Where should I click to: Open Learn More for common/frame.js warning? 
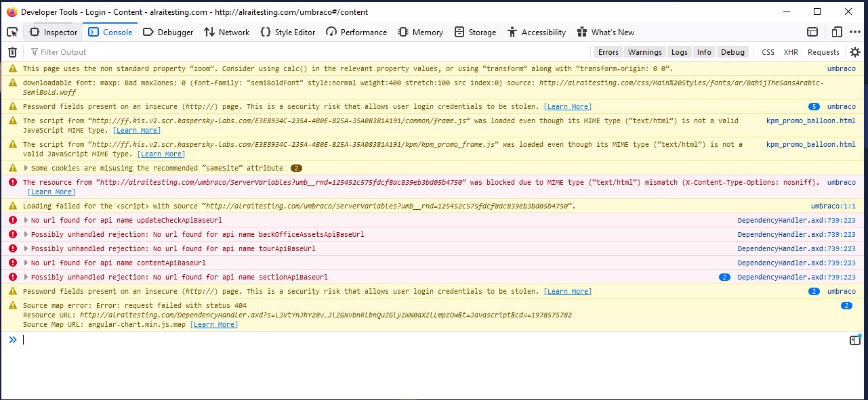pyautogui.click(x=137, y=130)
